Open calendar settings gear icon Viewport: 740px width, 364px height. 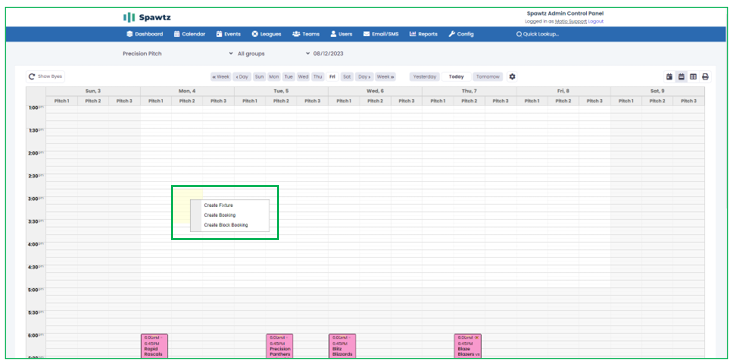513,76
